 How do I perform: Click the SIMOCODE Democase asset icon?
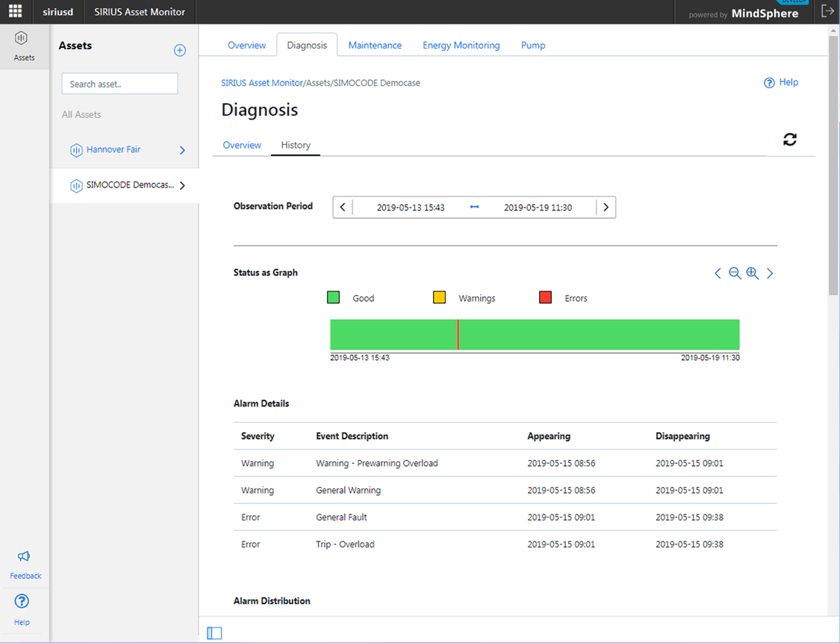pyautogui.click(x=76, y=185)
